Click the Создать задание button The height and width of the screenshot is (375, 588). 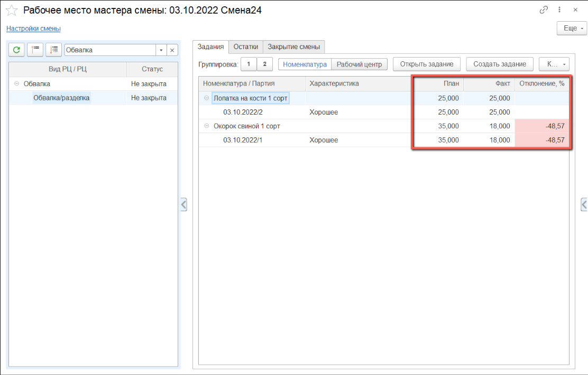[x=499, y=64]
